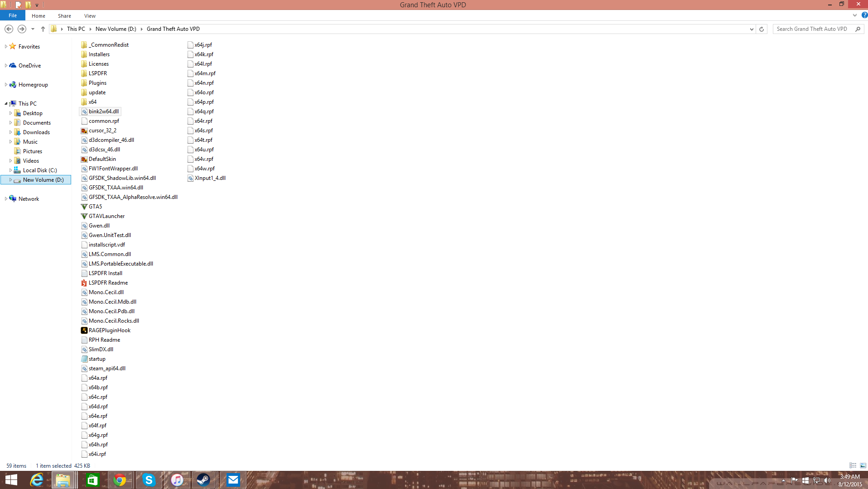Click the clock in the system tray
The image size is (868, 489).
pyautogui.click(x=850, y=480)
